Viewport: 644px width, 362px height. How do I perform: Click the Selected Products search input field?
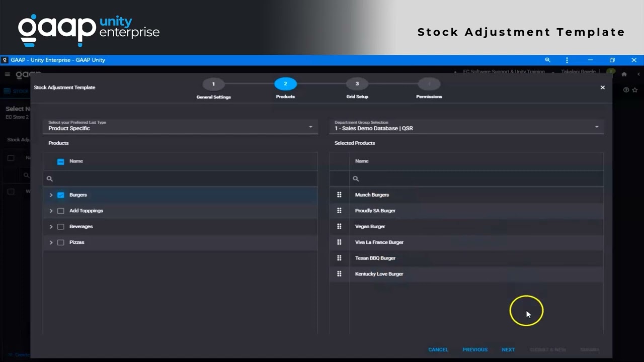(x=476, y=178)
